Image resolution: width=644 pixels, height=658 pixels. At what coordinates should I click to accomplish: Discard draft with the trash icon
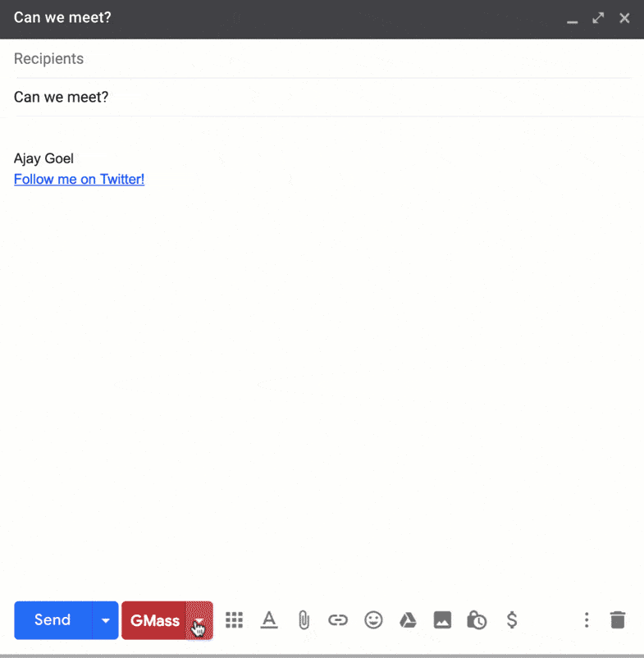tap(618, 620)
